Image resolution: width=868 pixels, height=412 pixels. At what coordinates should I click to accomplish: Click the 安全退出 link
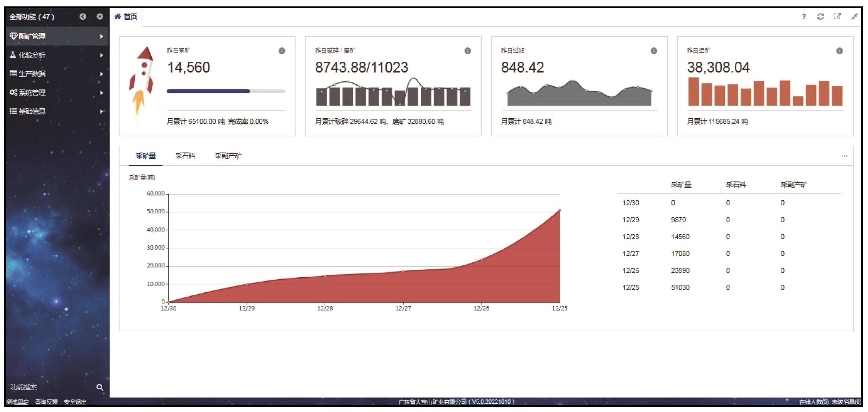(75, 402)
